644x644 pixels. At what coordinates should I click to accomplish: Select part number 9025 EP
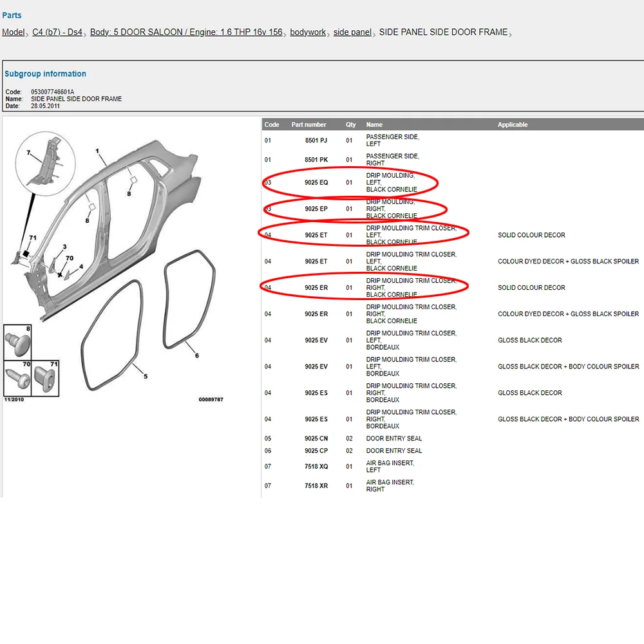pos(316,209)
